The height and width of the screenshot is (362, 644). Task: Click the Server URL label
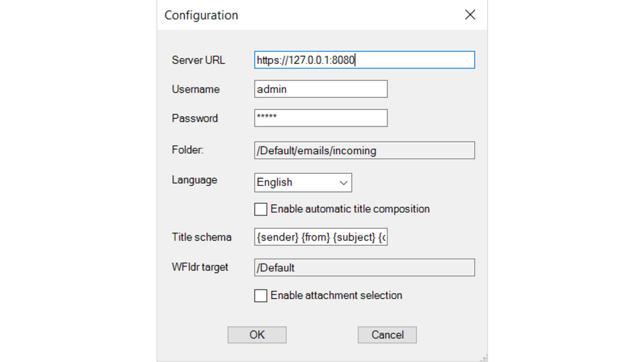coord(198,60)
